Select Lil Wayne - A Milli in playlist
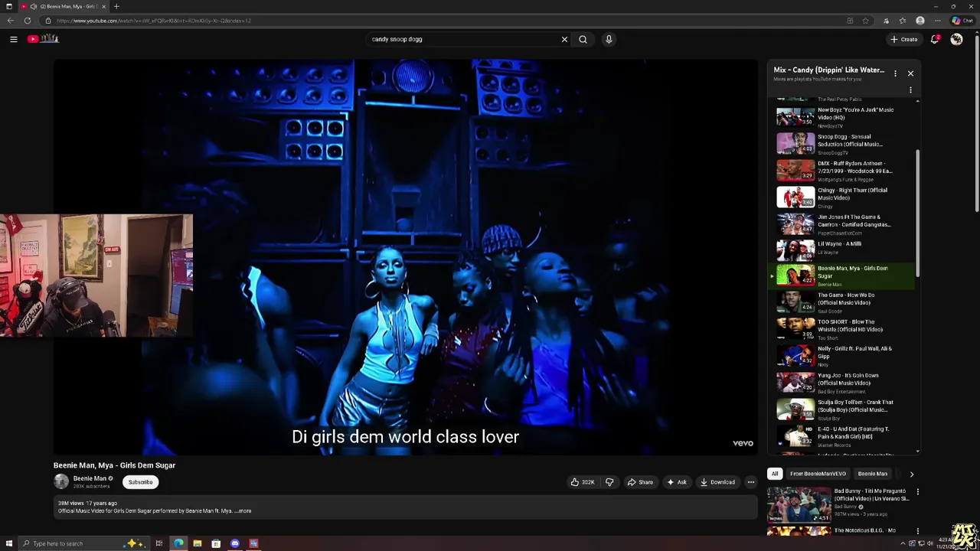980x551 pixels. pos(842,249)
